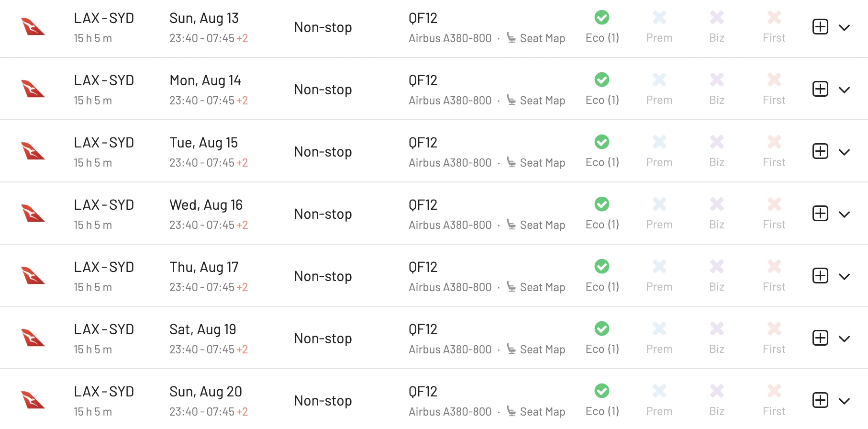This screenshot has width=868, height=429.
Task: Expand the Sun, Aug 13 flight details chevron
Action: click(845, 28)
